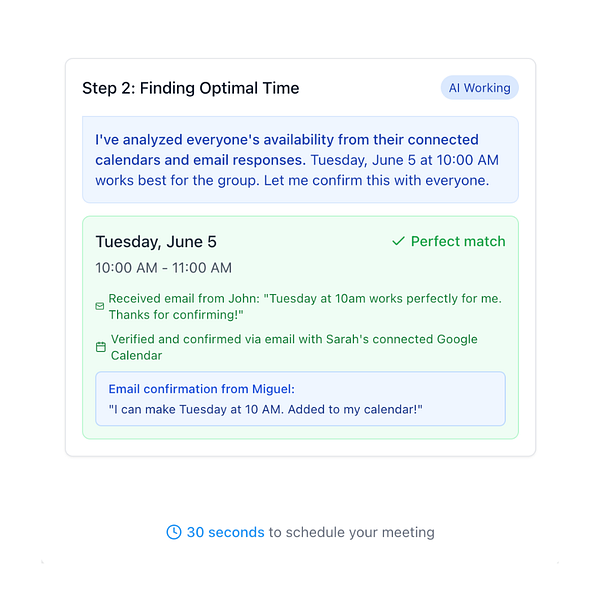600x600 pixels.
Task: Click the Step 2: Finding Optimal Time heading
Action: tap(191, 88)
